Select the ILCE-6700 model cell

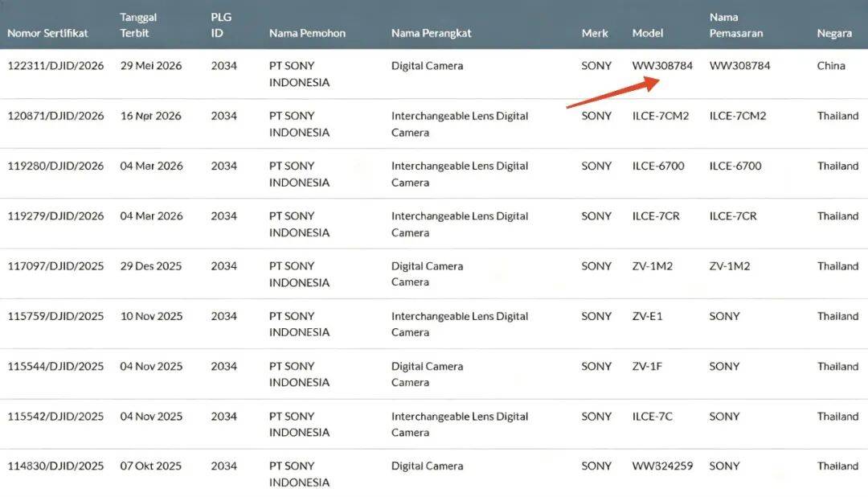658,166
